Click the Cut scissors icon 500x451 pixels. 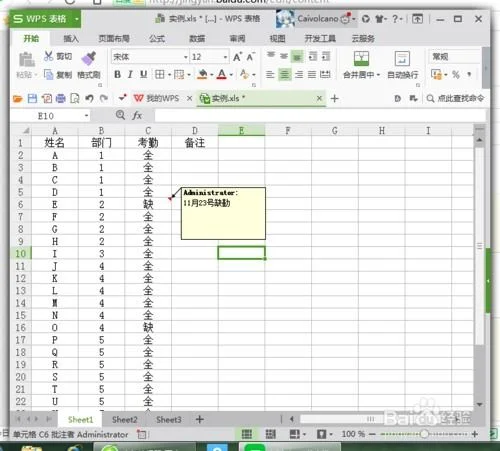[49, 56]
